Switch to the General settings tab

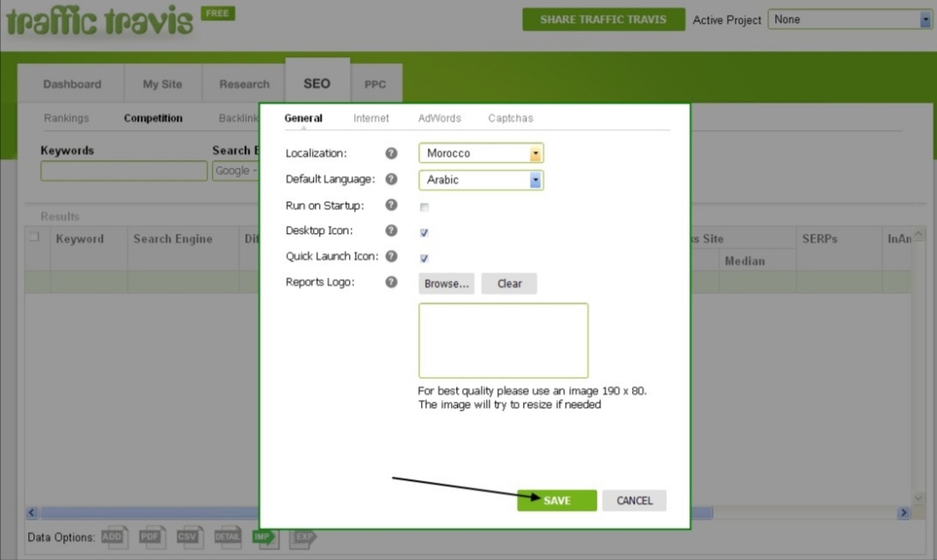click(x=303, y=119)
